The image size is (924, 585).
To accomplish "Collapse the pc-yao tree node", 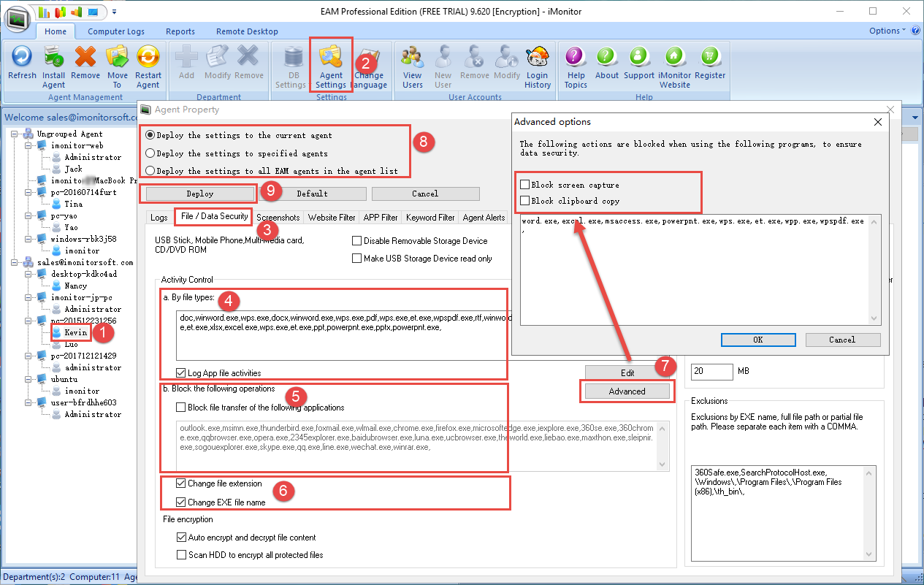I will point(28,215).
